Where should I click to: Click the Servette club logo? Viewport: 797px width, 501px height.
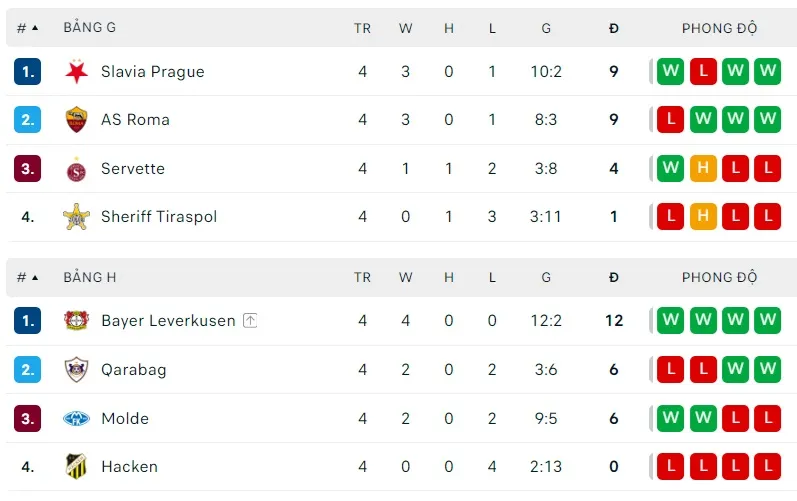tap(77, 169)
